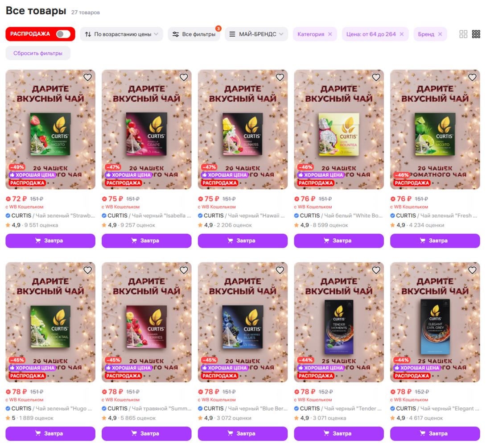486x448 pixels.
Task: Switch to compact grid view icon
Action: click(x=476, y=34)
